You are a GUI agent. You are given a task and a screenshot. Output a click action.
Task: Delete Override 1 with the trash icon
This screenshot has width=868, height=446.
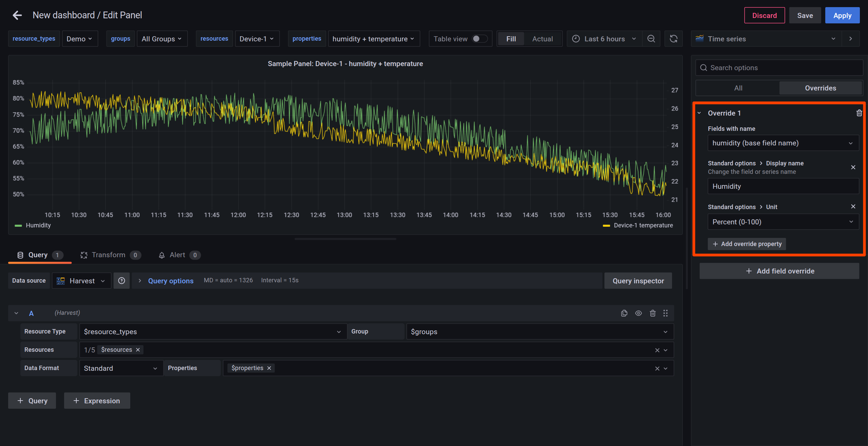859,113
